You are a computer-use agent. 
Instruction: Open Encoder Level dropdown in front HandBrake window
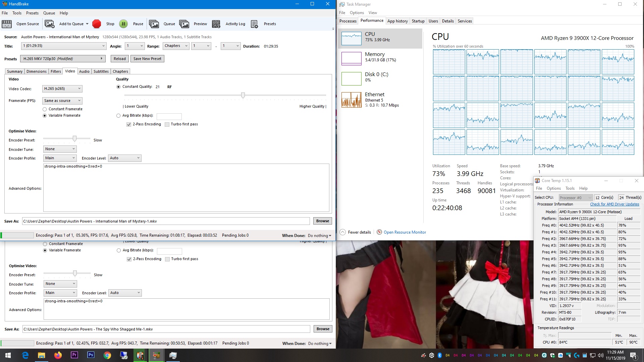click(x=125, y=158)
